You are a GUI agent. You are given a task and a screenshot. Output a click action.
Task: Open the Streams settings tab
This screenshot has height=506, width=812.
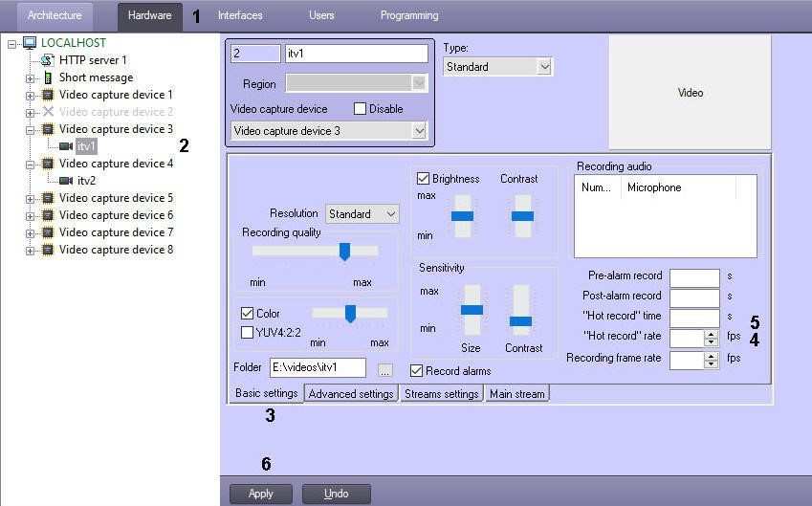pyautogui.click(x=441, y=394)
